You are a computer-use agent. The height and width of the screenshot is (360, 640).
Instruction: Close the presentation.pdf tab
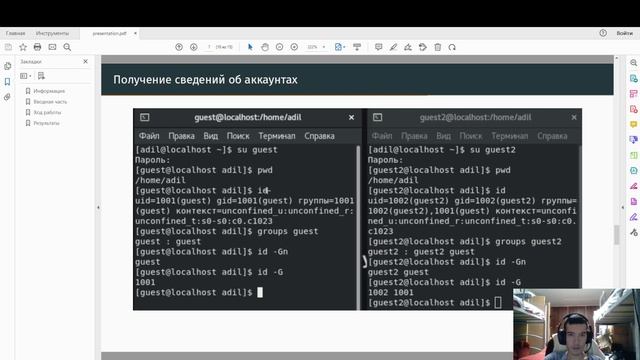(135, 33)
